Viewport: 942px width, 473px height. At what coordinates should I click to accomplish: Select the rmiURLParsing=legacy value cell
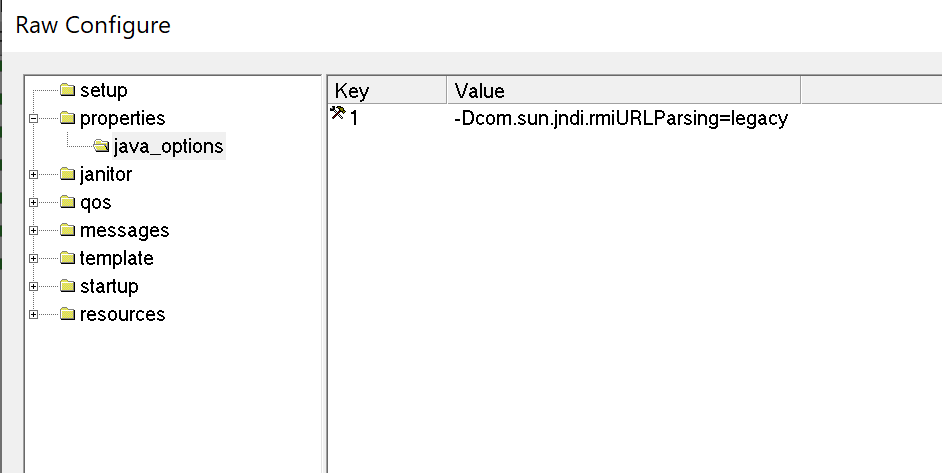(621, 119)
